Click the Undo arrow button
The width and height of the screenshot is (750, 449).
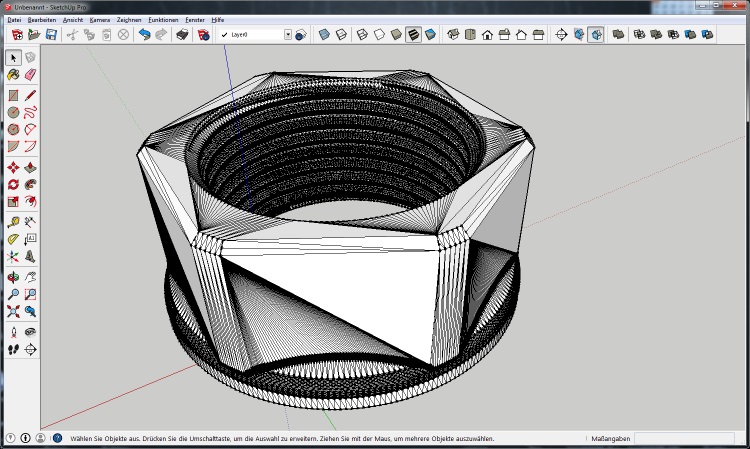145,34
